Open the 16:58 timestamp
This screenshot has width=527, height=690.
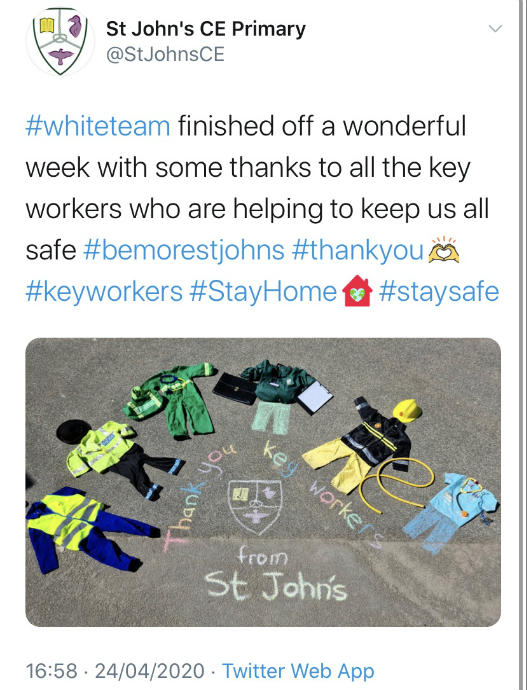[51, 671]
